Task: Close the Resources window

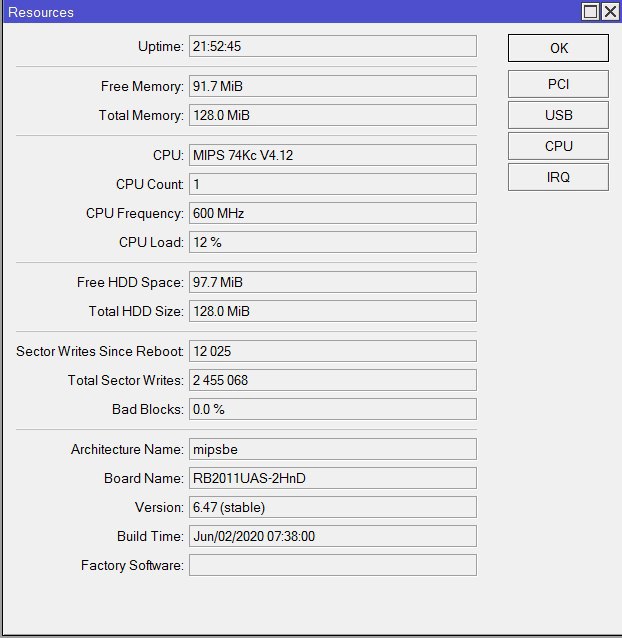Action: click(x=611, y=11)
